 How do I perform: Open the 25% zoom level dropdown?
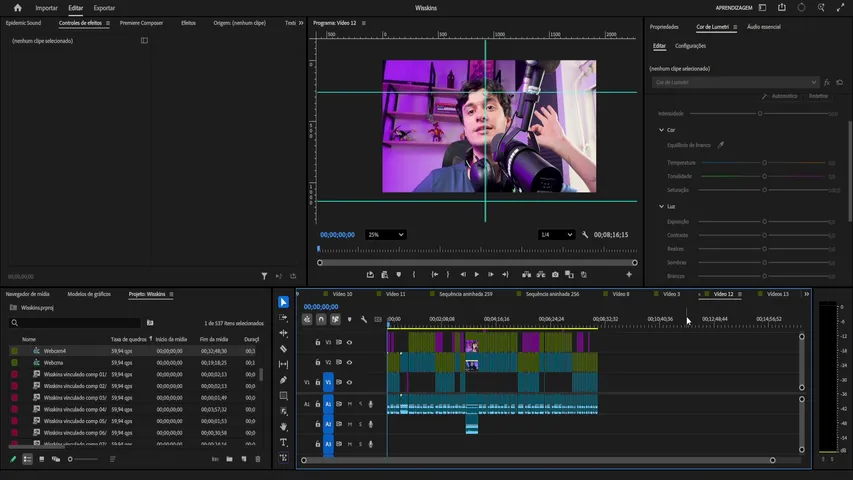click(385, 235)
